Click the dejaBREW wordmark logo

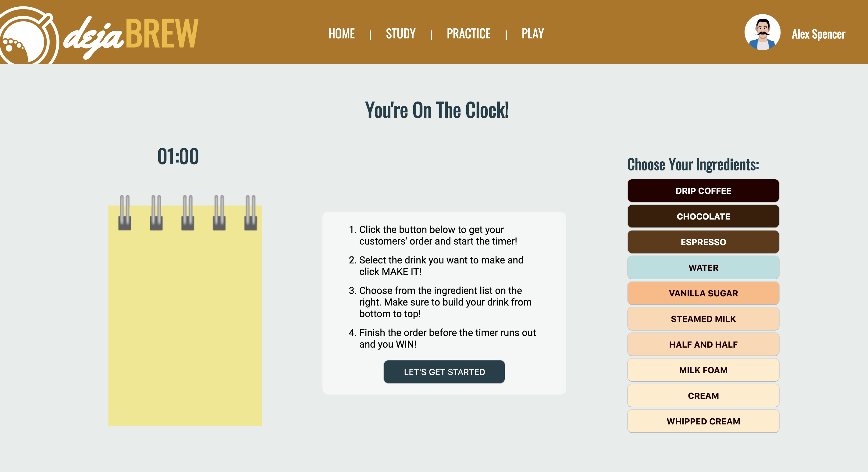click(131, 36)
